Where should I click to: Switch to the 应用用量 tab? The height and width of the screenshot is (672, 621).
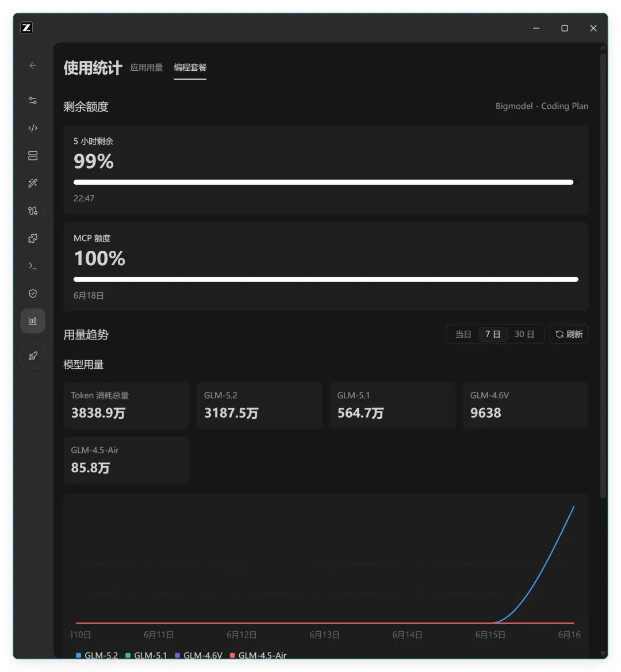pyautogui.click(x=147, y=67)
